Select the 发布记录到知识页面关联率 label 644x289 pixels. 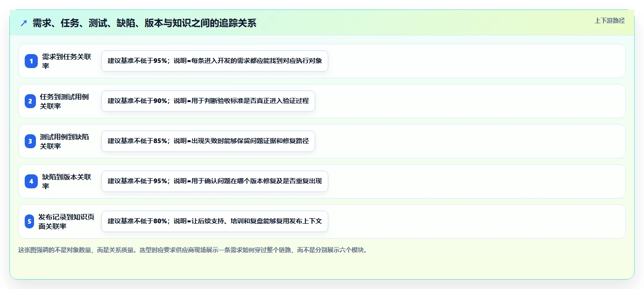66,221
